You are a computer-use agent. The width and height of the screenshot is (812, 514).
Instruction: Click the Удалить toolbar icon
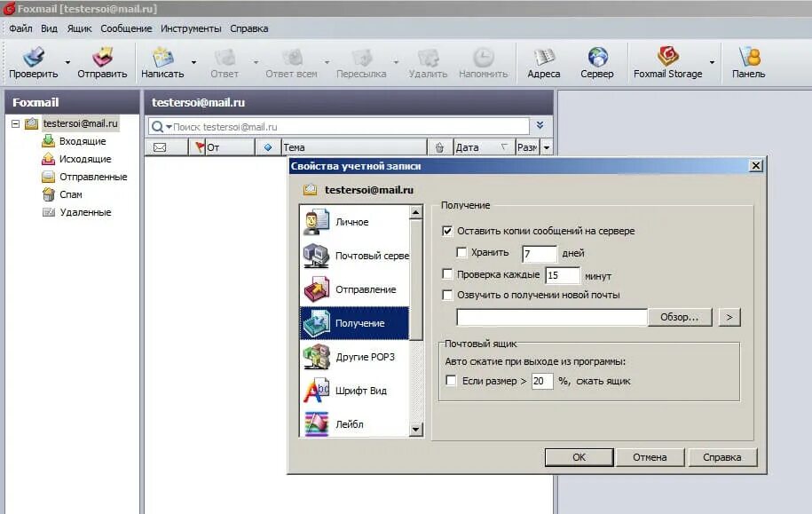tap(428, 57)
